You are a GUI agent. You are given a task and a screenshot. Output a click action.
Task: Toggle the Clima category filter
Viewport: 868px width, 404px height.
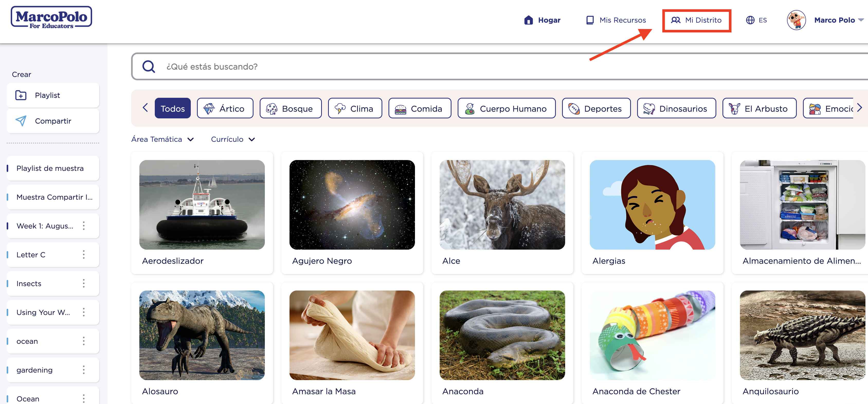(x=355, y=108)
